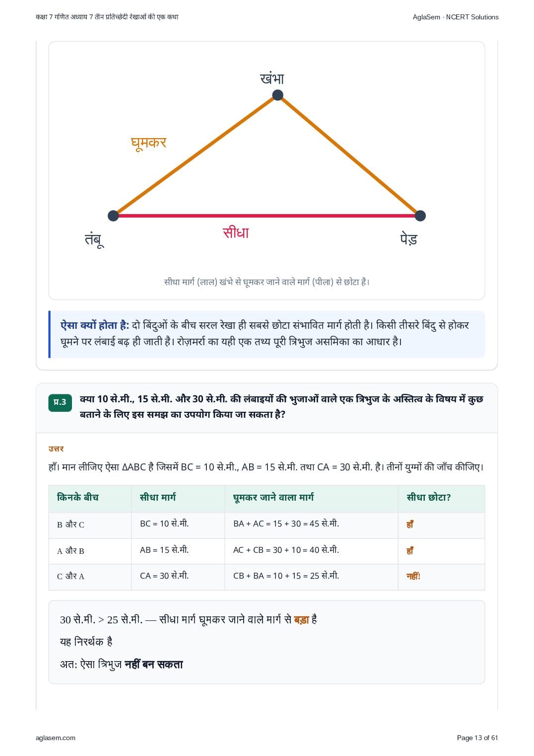Image resolution: width=534 pixels, height=756 pixels.
Task: Click the पेड़ node dot
Action: coord(420,216)
